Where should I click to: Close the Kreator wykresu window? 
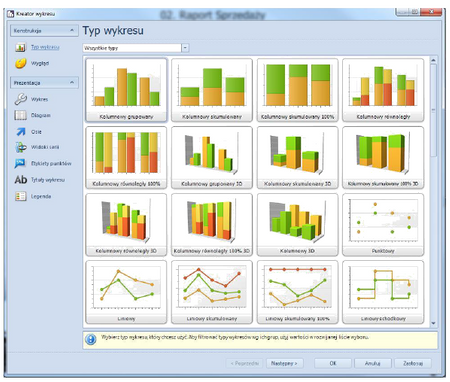click(x=431, y=12)
